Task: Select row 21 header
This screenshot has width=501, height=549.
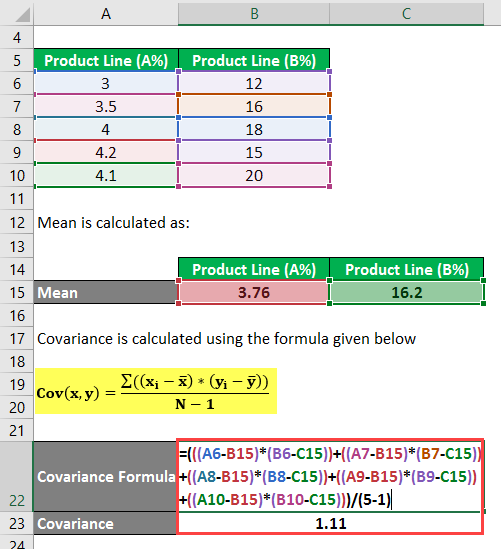Action: [x=16, y=431]
